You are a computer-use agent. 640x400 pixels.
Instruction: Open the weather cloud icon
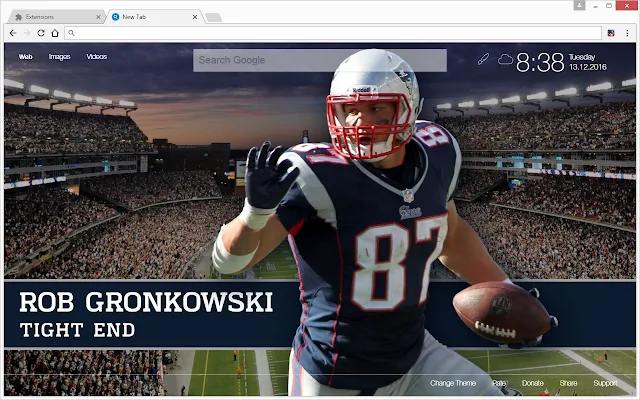(505, 60)
